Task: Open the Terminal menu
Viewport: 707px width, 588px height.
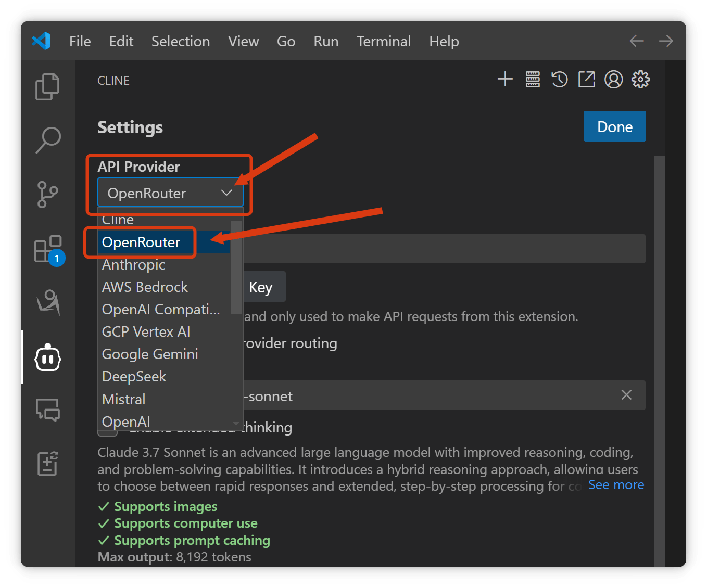Action: tap(384, 41)
